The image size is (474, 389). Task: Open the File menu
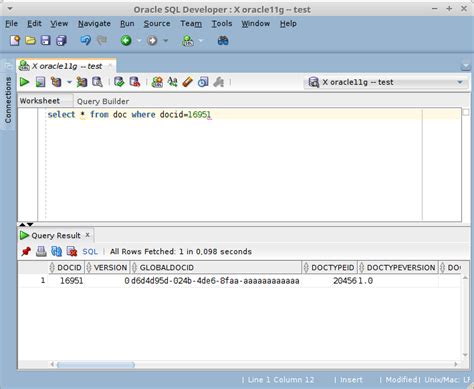12,24
